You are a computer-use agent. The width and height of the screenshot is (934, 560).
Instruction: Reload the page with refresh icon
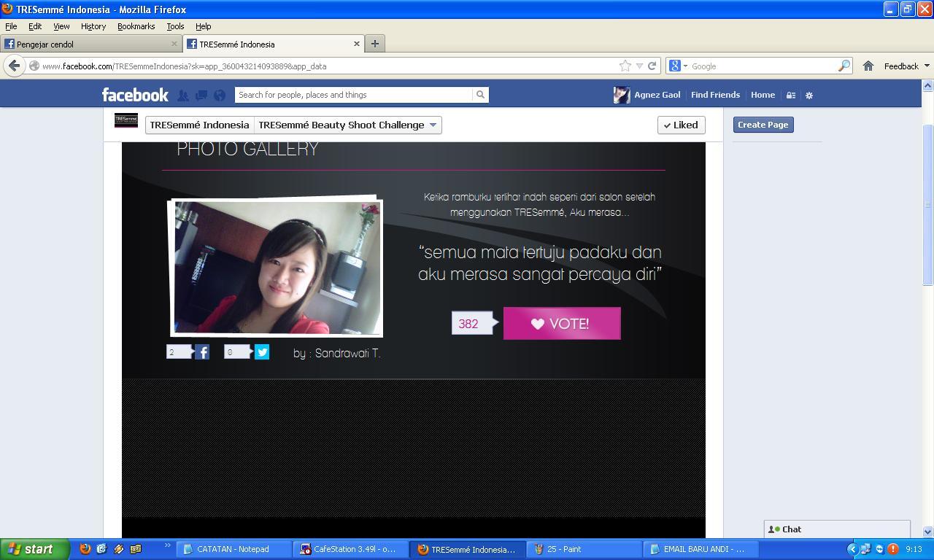[652, 66]
